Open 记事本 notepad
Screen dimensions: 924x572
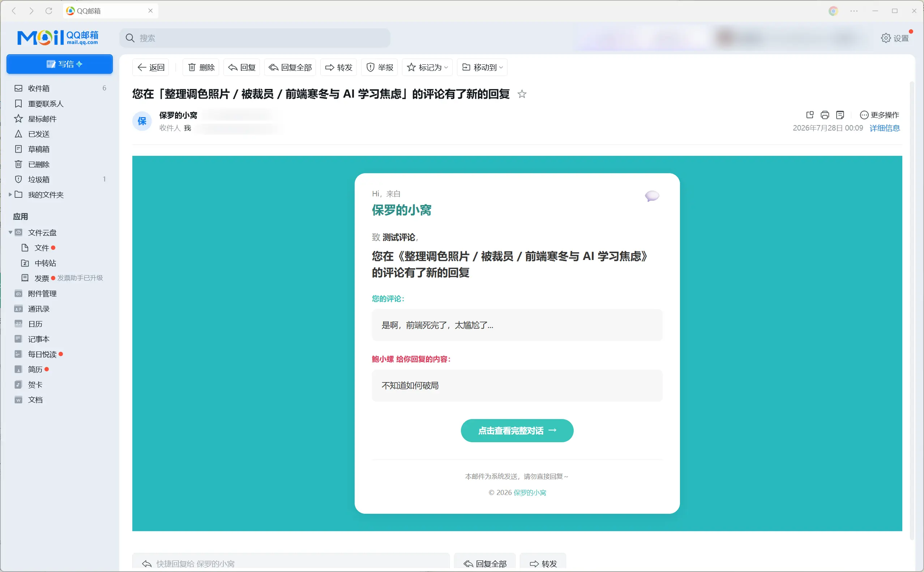coord(39,339)
